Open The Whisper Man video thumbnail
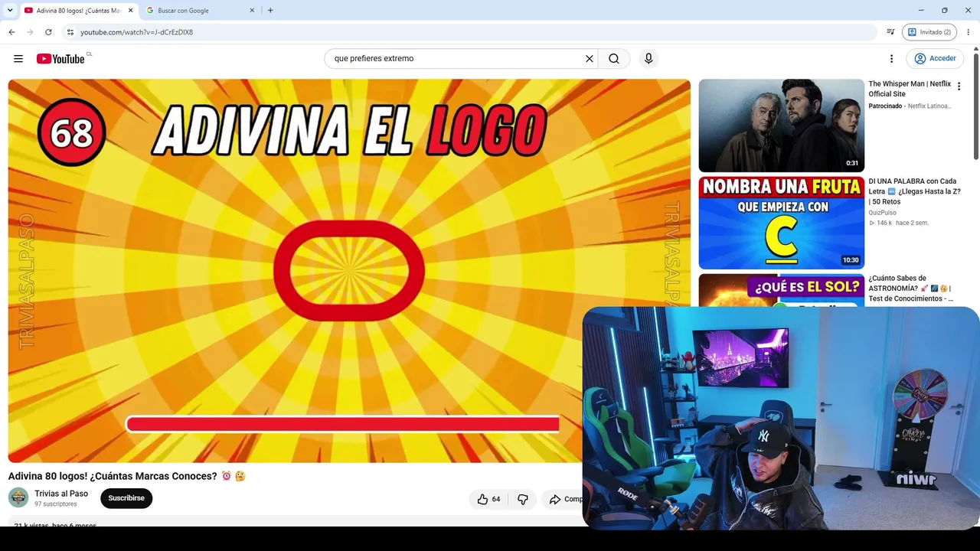The image size is (980, 551). 781,126
